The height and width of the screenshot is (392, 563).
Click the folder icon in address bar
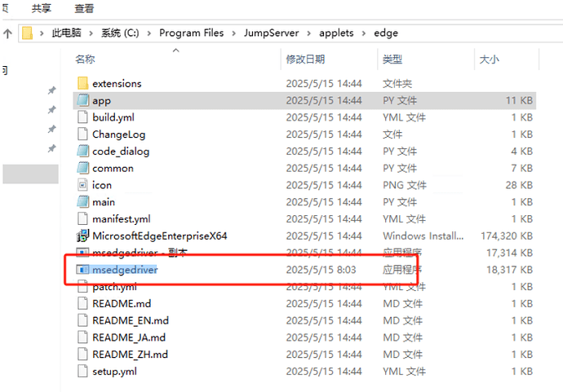click(27, 33)
